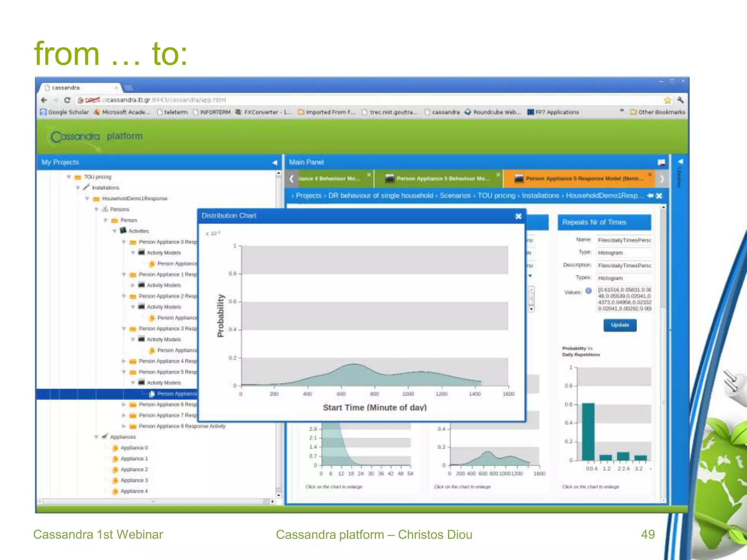Screen dimensions: 747x560
Task: Open the Scenarios breadcrumb link
Action: pyautogui.click(x=455, y=196)
